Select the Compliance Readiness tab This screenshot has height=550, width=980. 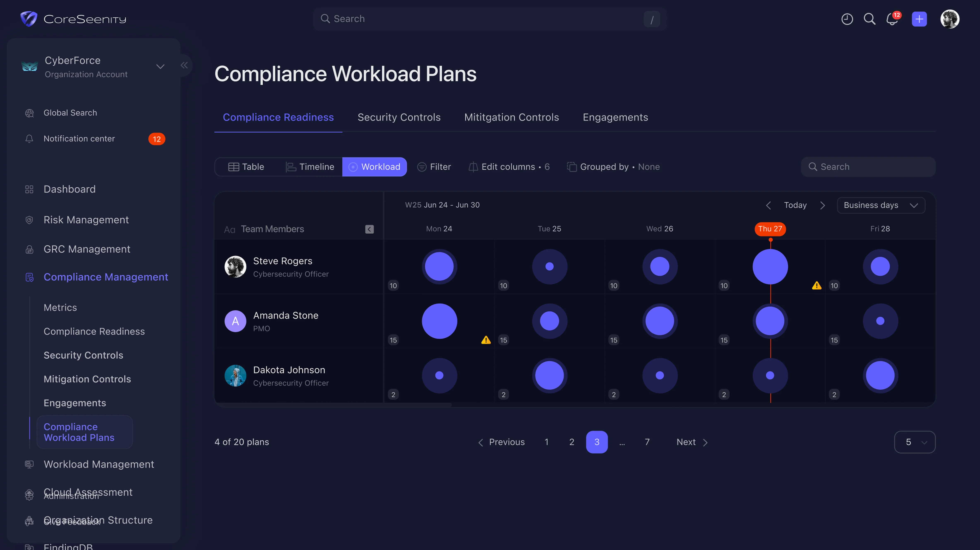tap(278, 117)
